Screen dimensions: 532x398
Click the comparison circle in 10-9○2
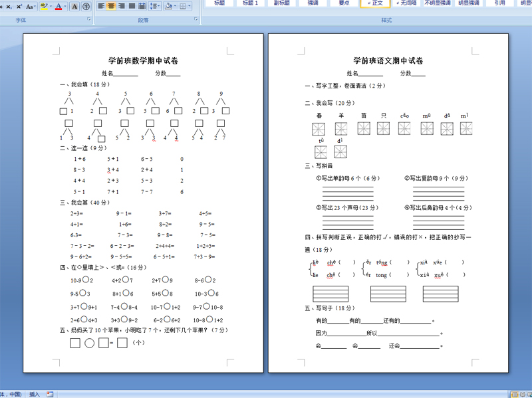point(86,280)
